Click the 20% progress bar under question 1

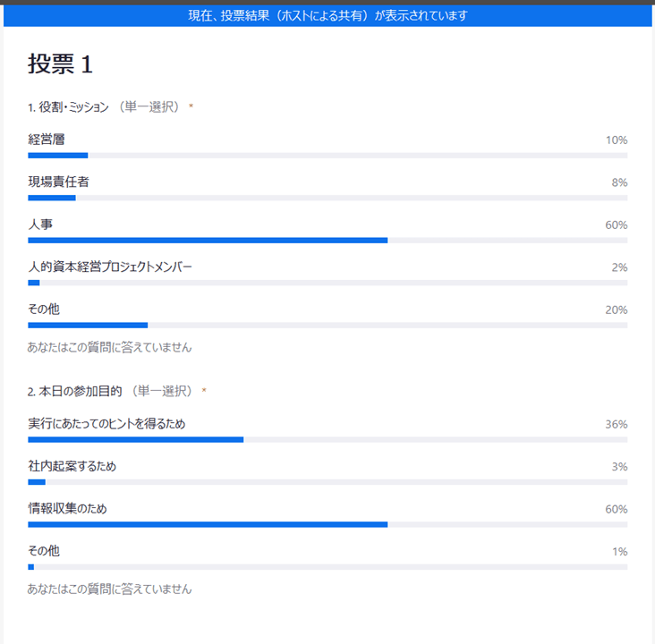click(327, 326)
